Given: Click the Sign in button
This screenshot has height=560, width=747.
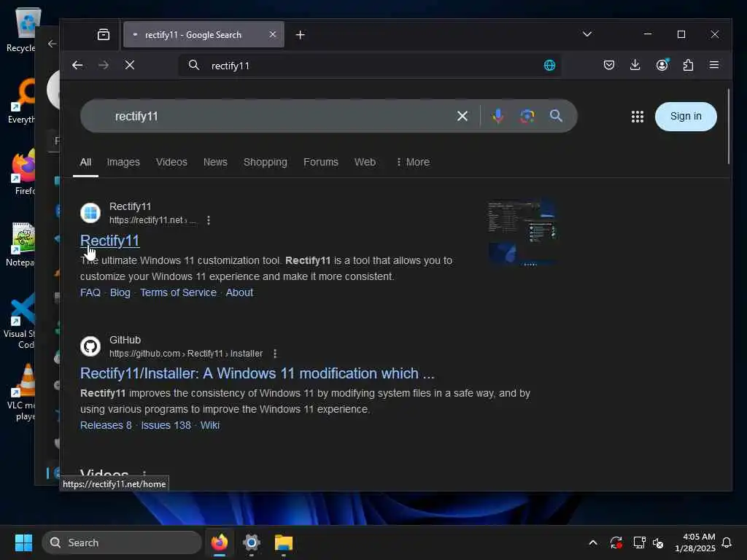Looking at the screenshot, I should (686, 116).
